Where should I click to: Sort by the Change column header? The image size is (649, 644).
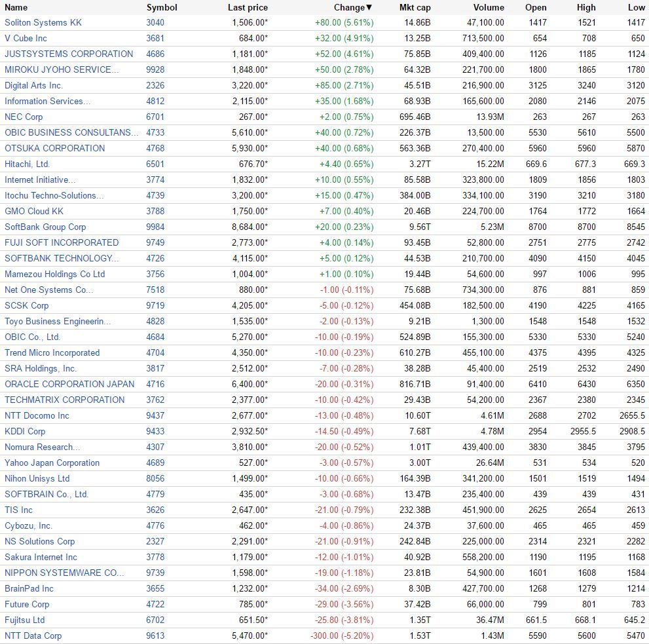(x=353, y=7)
